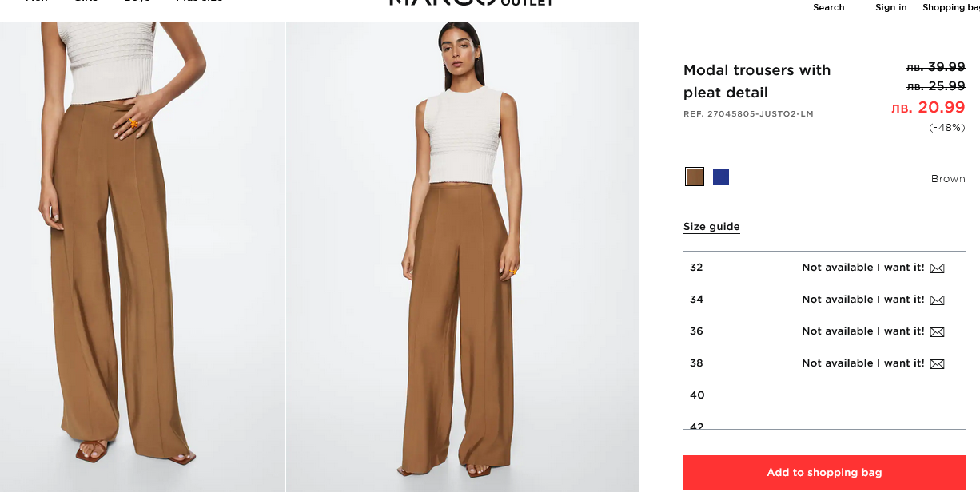Viewport: 980px width, 492px height.
Task: Choose size 40
Action: point(824,395)
